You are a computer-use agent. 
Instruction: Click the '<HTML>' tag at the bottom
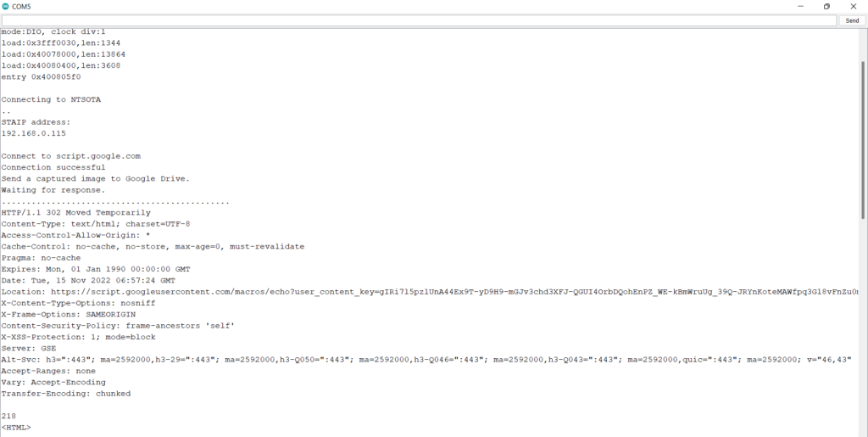click(x=16, y=428)
